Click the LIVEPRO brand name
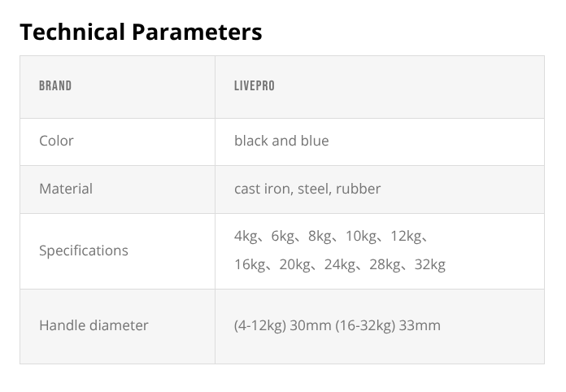566x392 pixels. click(255, 85)
